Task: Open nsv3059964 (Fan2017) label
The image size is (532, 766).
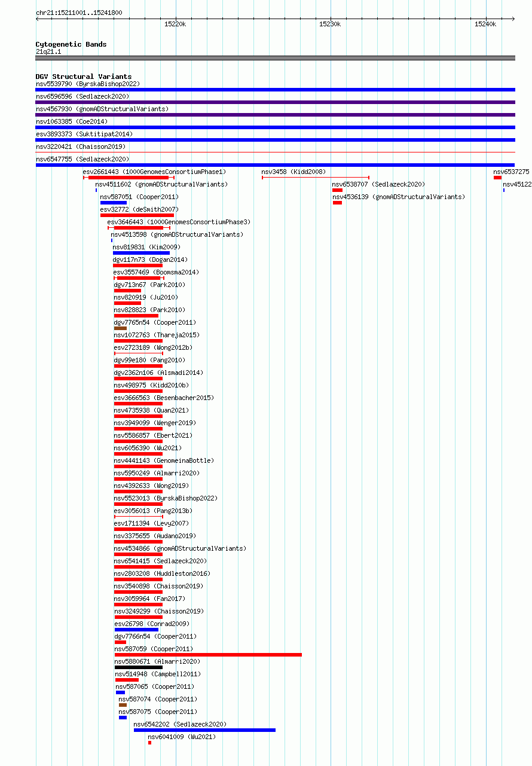Action: point(150,599)
